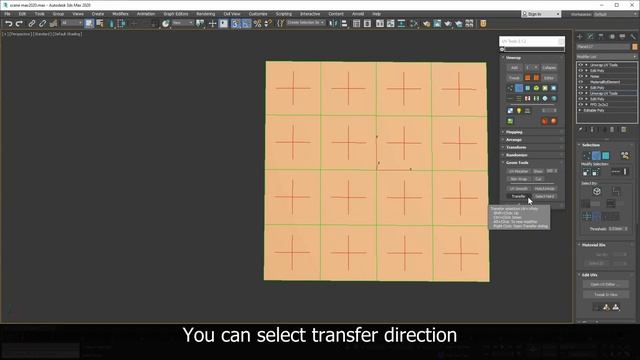
Task: Click the Tweak In View button
Action: point(606,295)
